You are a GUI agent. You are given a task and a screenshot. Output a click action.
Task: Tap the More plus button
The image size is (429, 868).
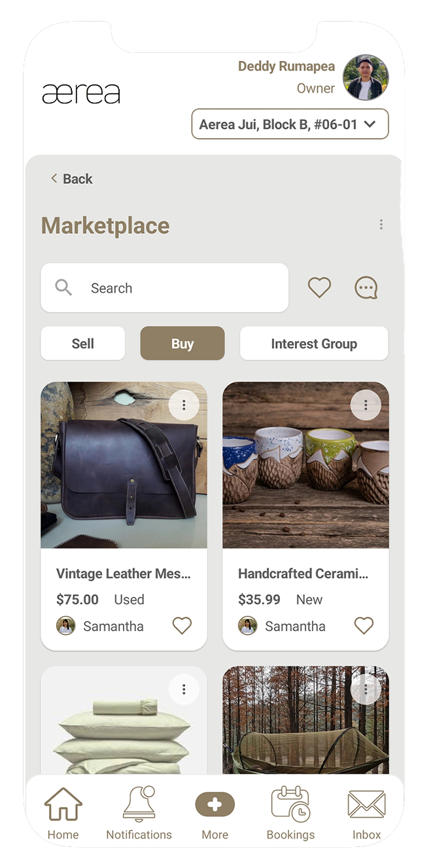(214, 804)
